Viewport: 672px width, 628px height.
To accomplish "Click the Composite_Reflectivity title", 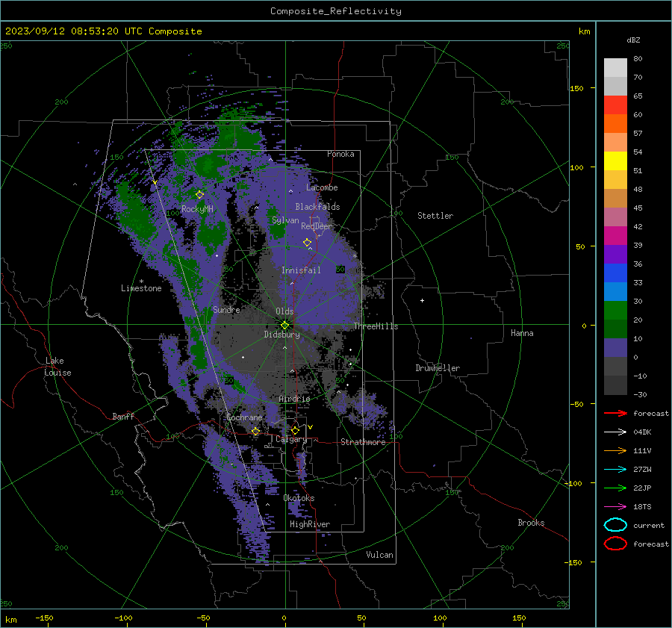I will [x=336, y=11].
